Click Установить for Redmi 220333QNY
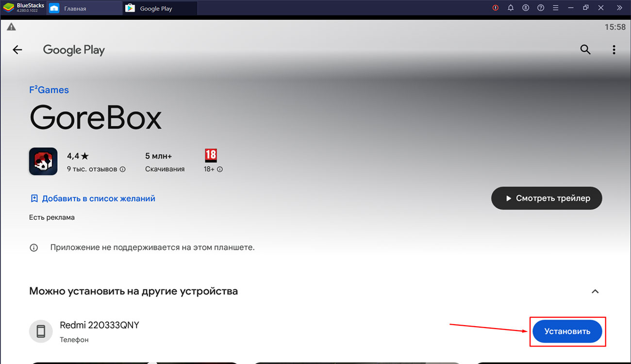The height and width of the screenshot is (364, 631). [567, 331]
